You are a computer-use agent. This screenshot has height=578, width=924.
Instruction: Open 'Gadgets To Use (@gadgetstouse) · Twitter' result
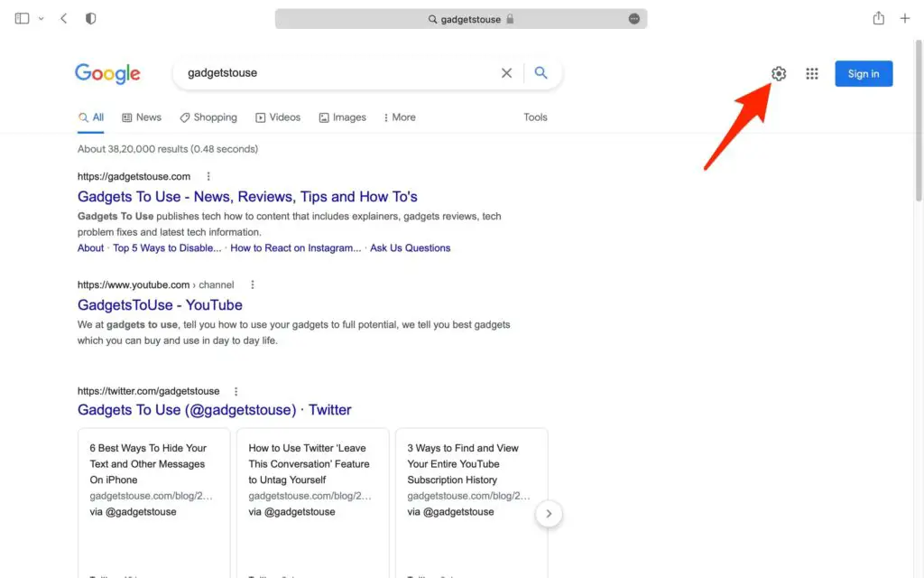pyautogui.click(x=215, y=410)
